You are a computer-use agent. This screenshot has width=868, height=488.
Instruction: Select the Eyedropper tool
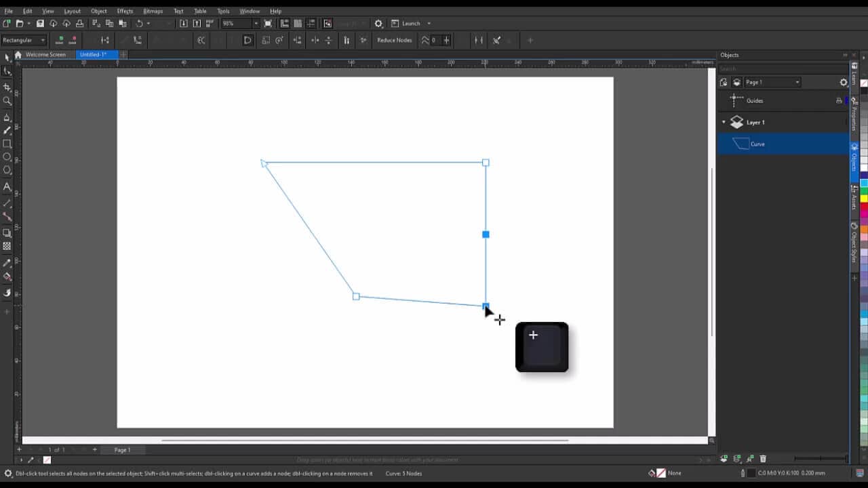[7, 263]
